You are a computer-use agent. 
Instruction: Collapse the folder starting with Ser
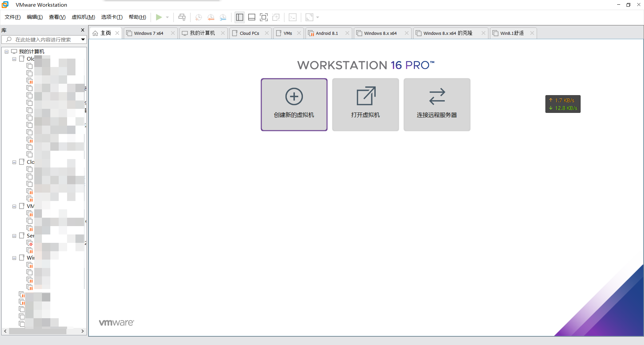pyautogui.click(x=14, y=236)
